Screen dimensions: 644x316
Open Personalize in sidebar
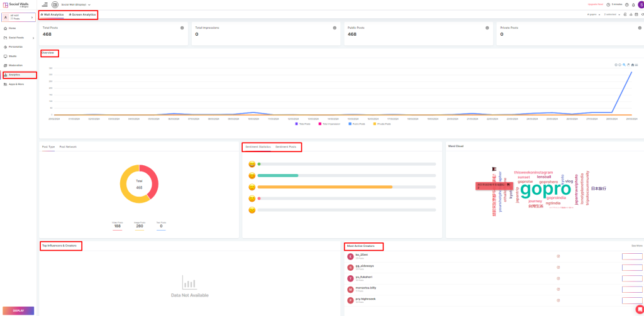13,46
